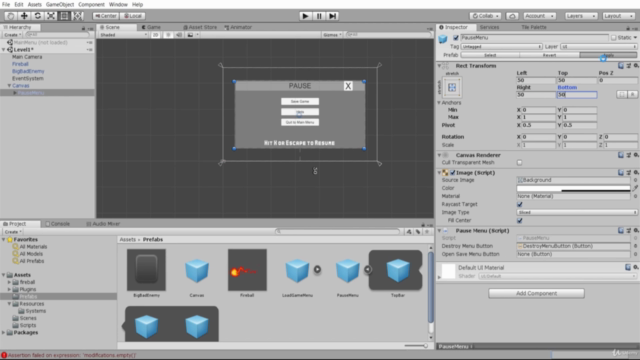Toggle scene audio icon

179,35
